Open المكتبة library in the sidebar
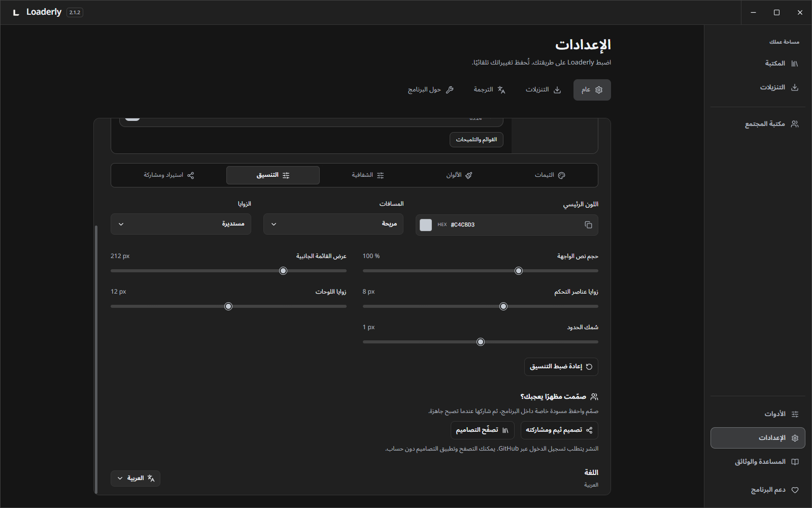This screenshot has height=508, width=812. pos(758,63)
